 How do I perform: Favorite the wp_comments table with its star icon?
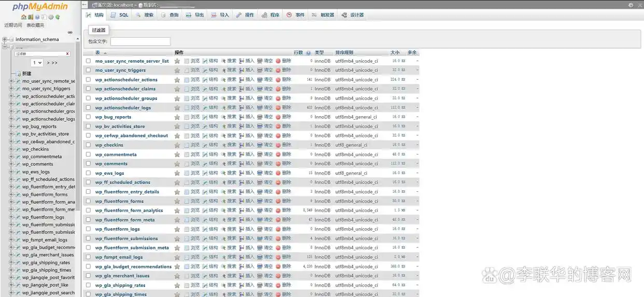coord(177,164)
